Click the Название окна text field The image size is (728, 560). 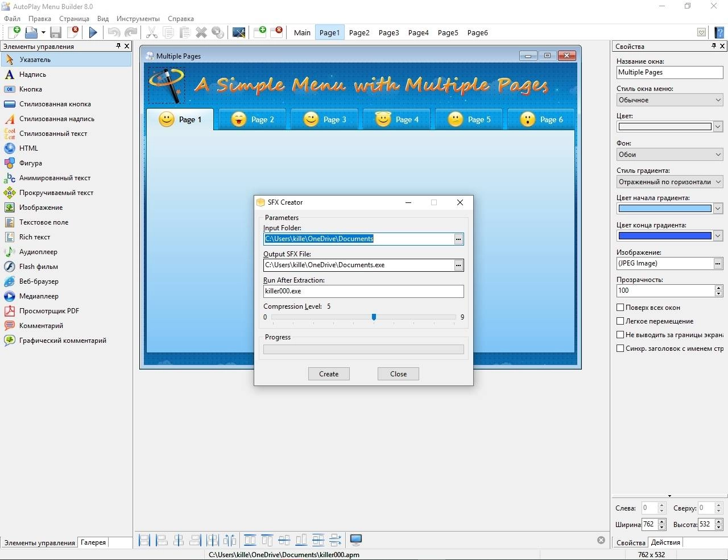point(670,72)
